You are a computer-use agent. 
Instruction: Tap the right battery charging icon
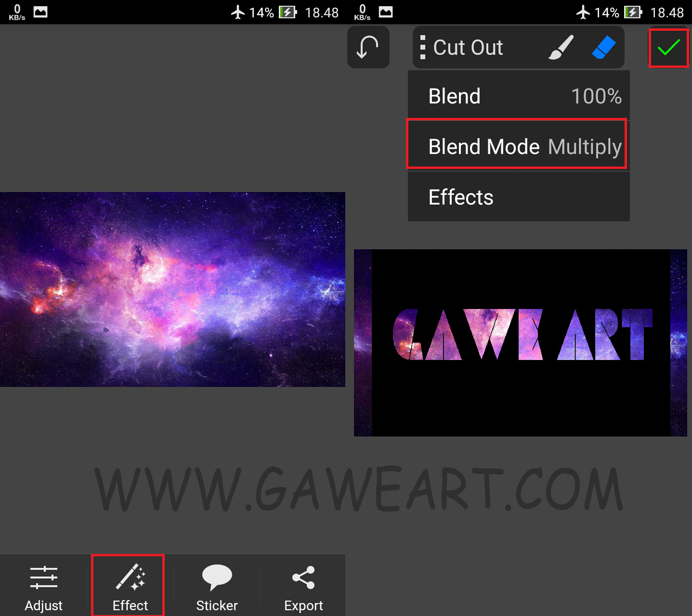point(633,12)
